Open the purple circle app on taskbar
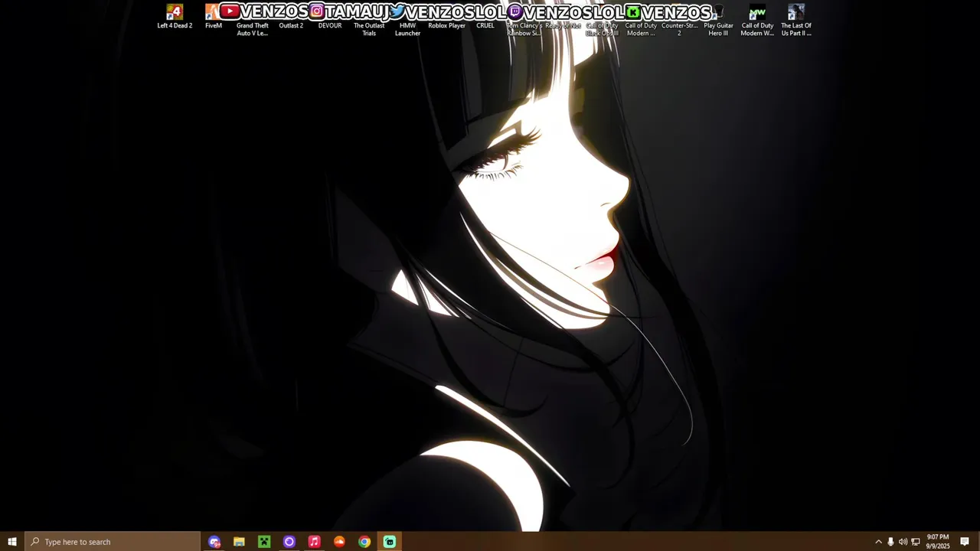The width and height of the screenshot is (980, 551). (289, 542)
